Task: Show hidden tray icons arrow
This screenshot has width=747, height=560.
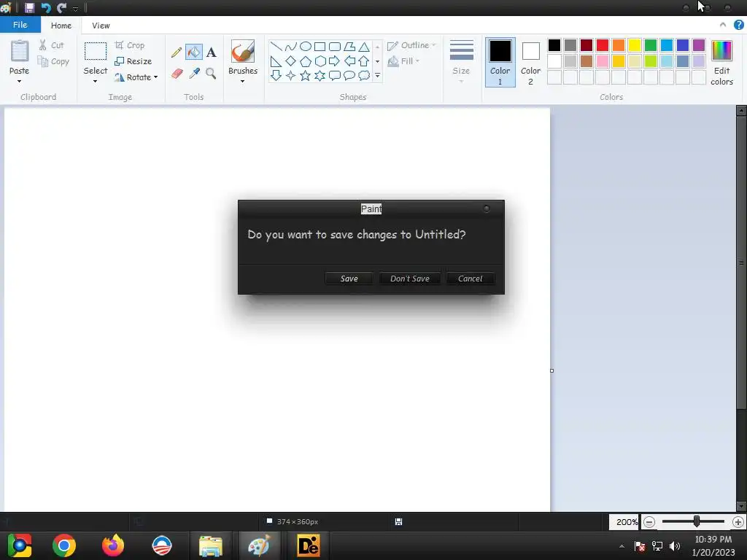Action: [622, 546]
